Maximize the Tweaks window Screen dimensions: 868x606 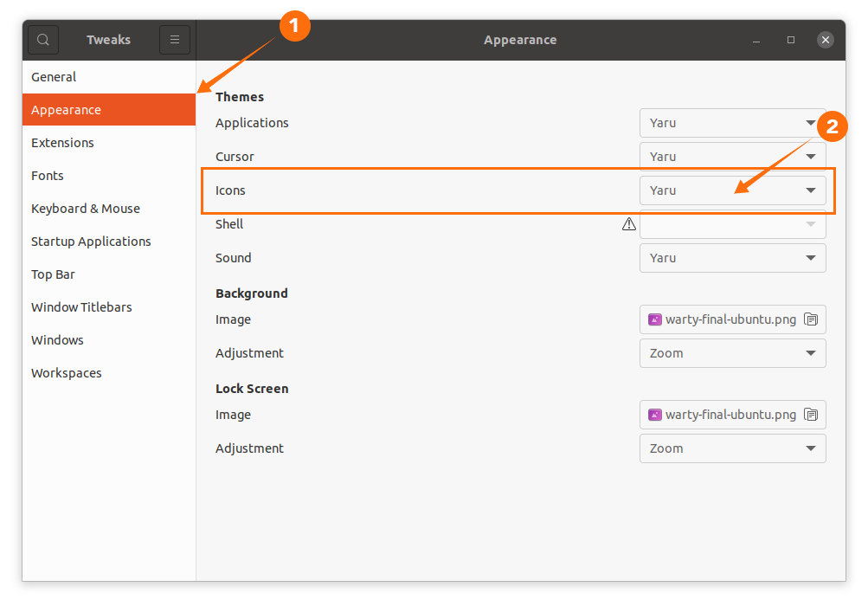[791, 40]
